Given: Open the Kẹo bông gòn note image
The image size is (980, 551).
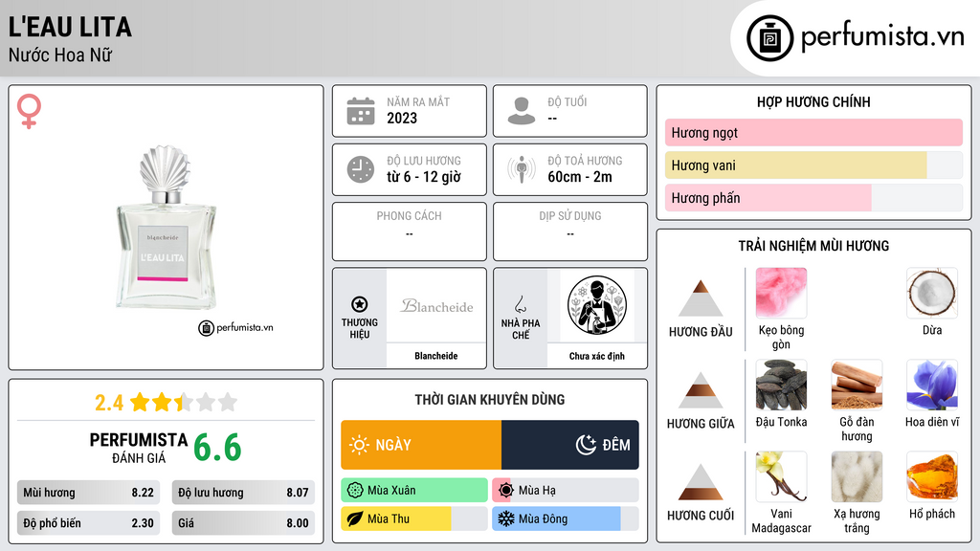Looking at the screenshot, I should pyautogui.click(x=781, y=293).
